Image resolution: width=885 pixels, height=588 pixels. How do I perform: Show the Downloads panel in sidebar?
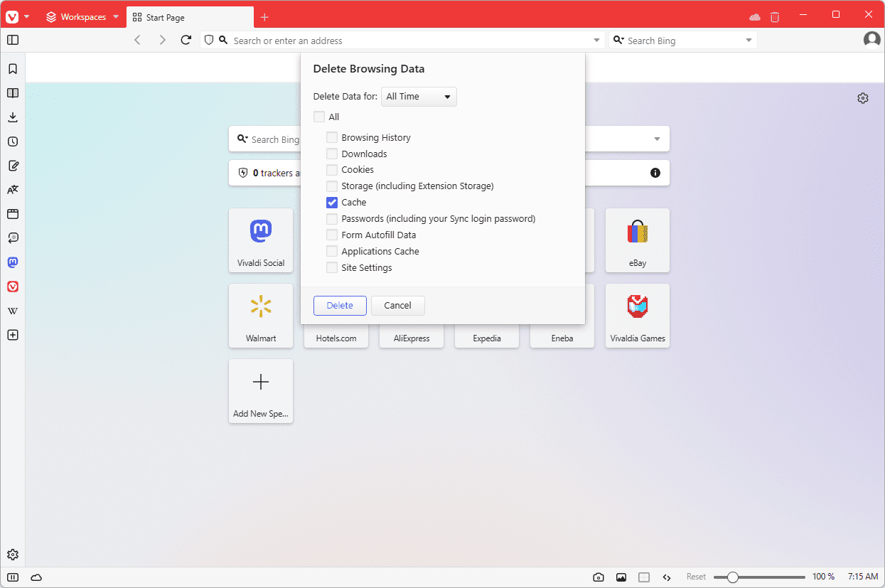13,117
